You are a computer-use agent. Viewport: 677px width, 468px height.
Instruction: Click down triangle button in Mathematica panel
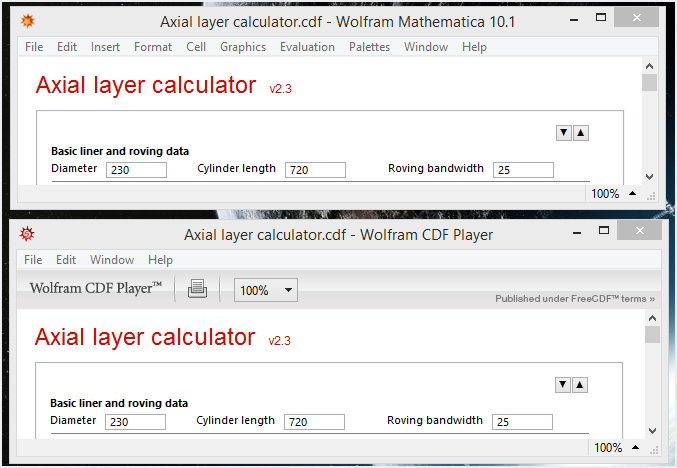[x=563, y=133]
